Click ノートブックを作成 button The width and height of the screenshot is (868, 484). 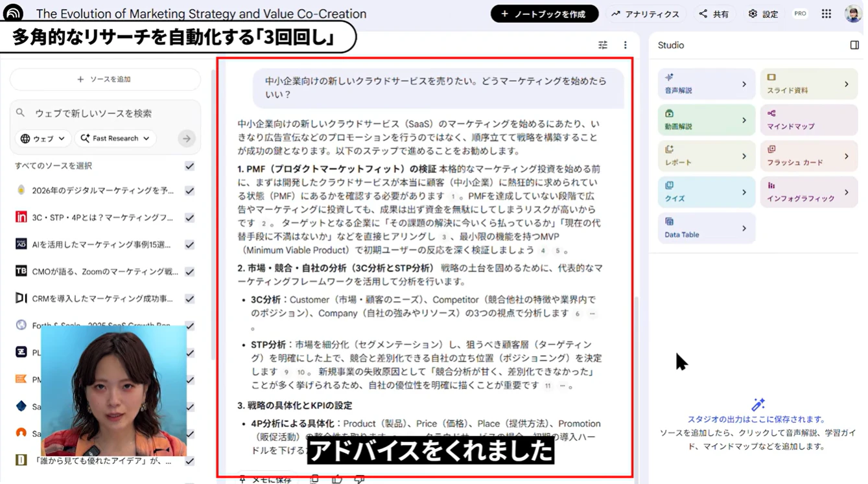click(545, 14)
